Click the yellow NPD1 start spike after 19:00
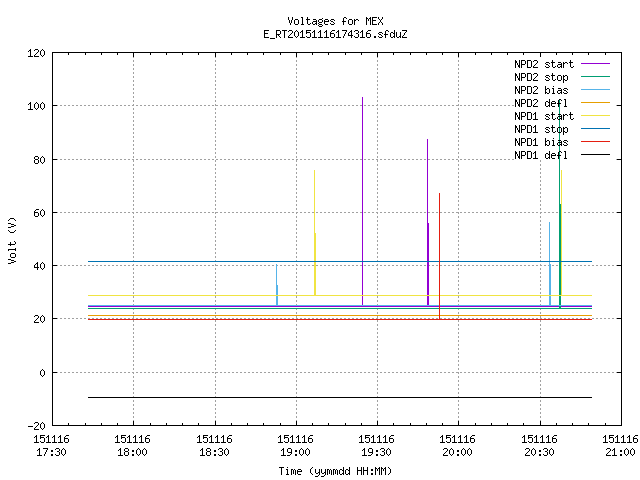 pos(315,233)
